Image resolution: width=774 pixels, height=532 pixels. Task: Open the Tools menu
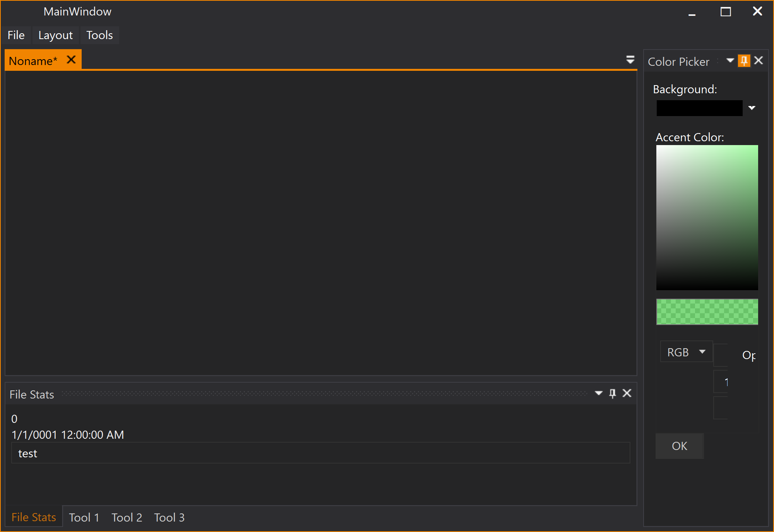coord(99,35)
